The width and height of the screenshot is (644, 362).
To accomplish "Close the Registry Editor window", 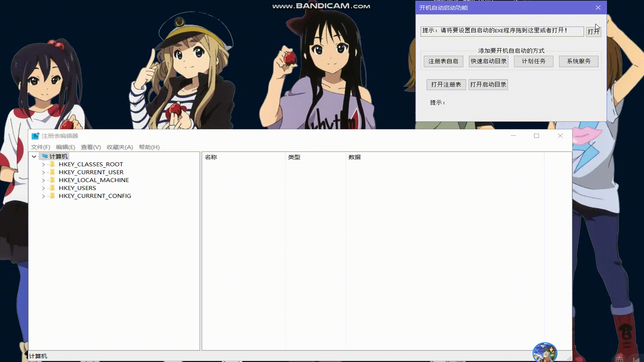I will pos(560,136).
